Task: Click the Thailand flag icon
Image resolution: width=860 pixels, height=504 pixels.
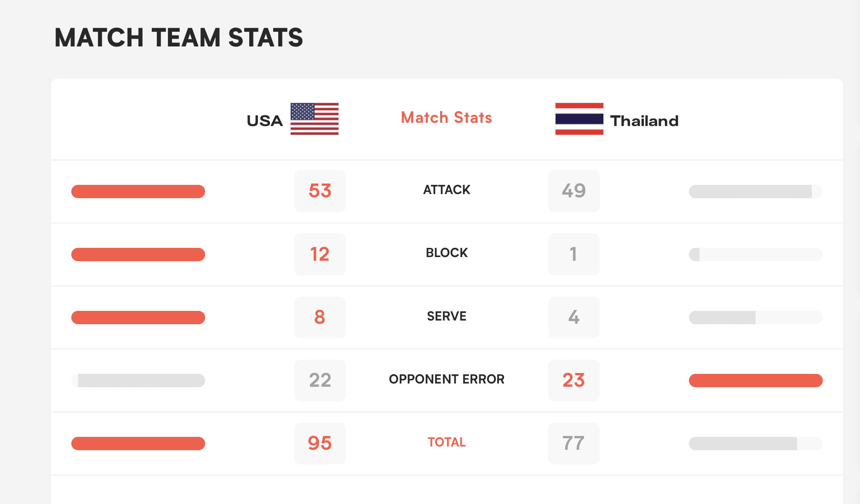Action: point(579,119)
